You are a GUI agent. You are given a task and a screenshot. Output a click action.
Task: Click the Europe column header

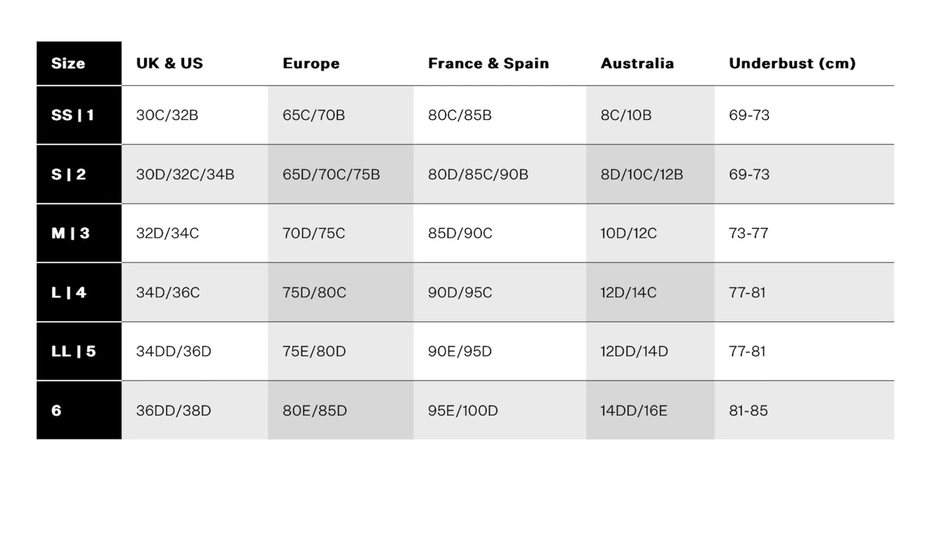point(311,63)
